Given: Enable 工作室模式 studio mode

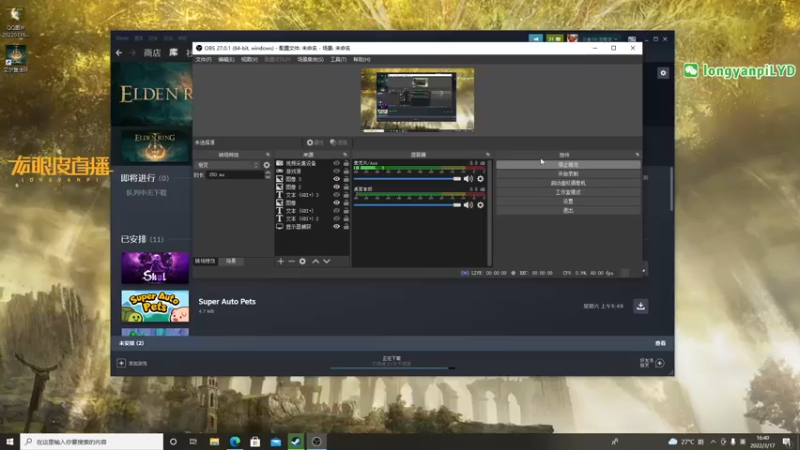Looking at the screenshot, I should coord(568,192).
